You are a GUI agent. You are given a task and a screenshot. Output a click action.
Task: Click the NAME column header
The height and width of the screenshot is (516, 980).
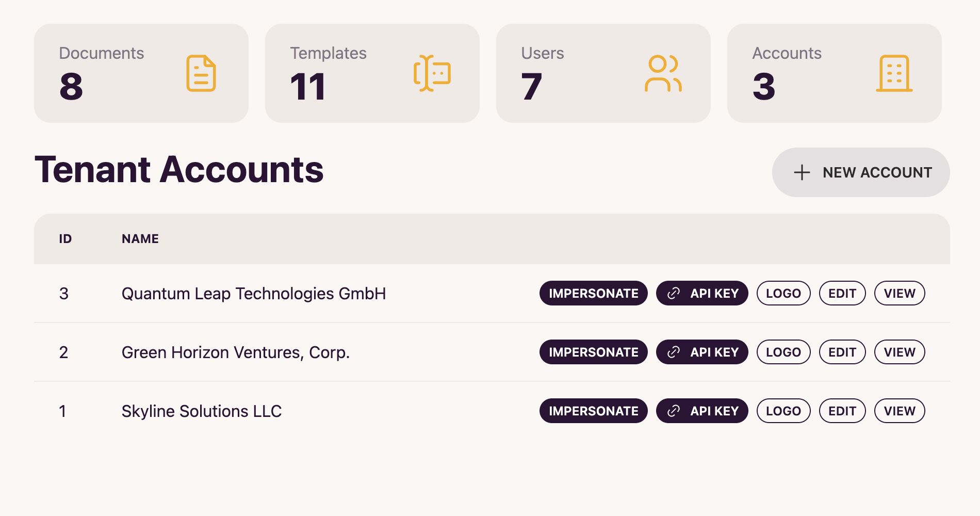click(x=140, y=239)
